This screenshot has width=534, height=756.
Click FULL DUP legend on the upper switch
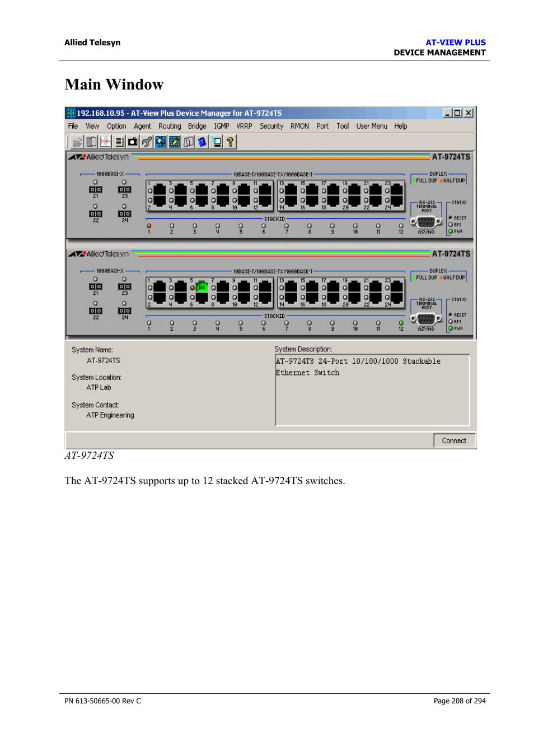point(425,181)
